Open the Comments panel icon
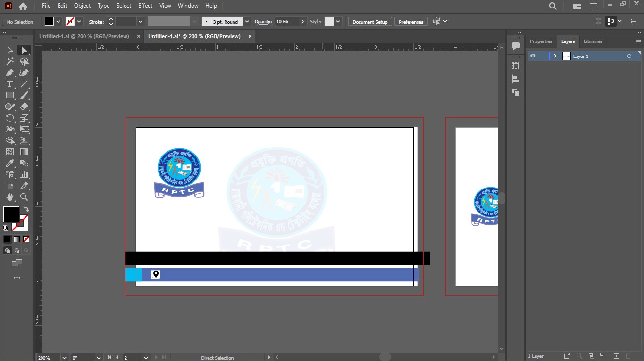The height and width of the screenshot is (361, 644). tap(516, 46)
